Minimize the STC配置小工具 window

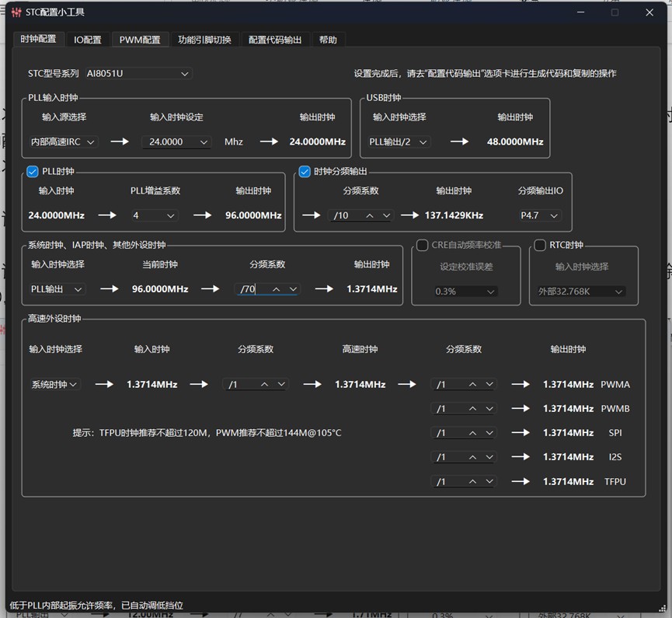pos(580,12)
